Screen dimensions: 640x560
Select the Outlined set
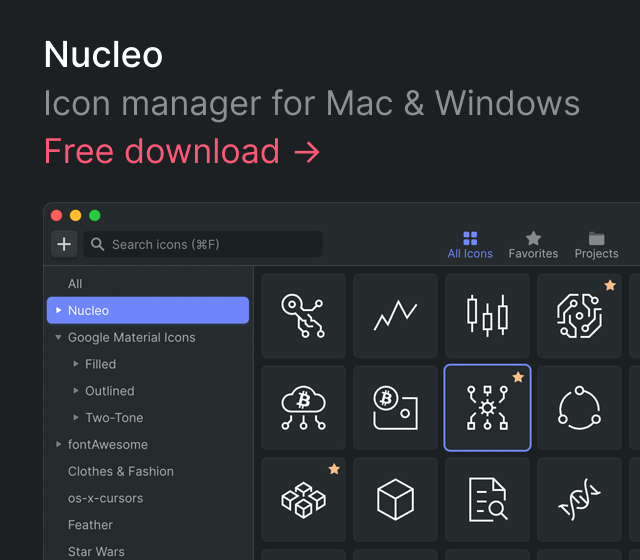(110, 391)
